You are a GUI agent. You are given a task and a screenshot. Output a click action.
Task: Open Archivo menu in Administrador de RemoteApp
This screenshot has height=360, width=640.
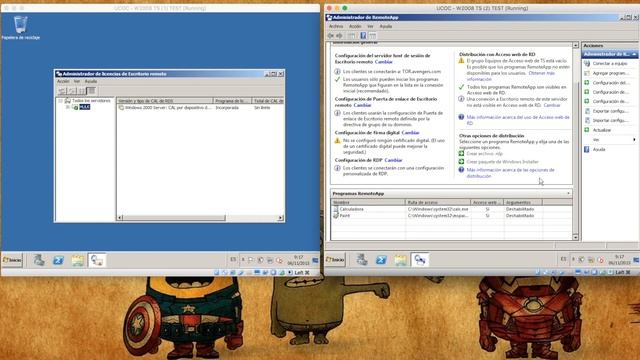[336, 26]
